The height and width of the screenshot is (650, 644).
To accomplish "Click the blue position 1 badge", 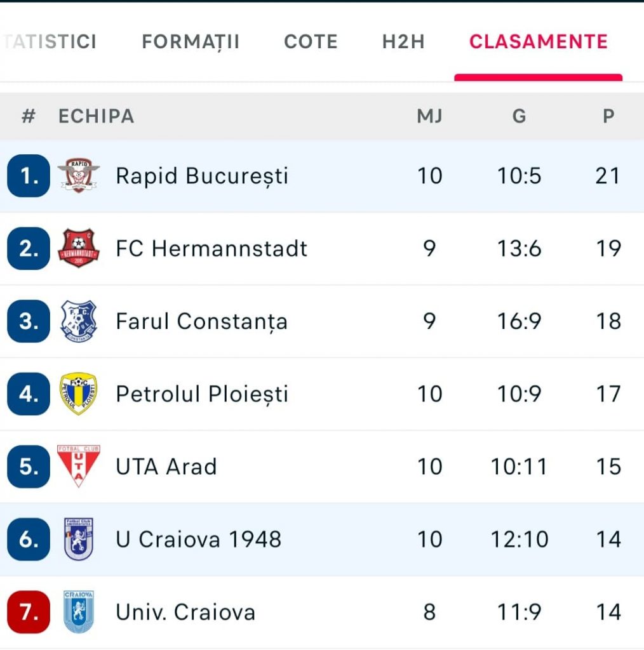I will point(29,176).
